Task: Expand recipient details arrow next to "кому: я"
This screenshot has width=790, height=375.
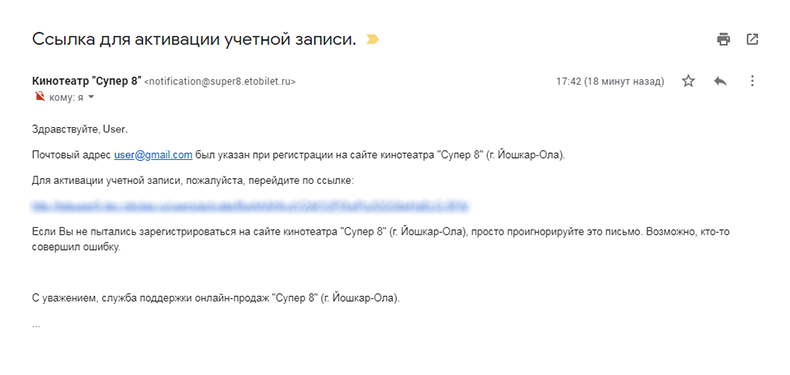Action: pyautogui.click(x=91, y=97)
